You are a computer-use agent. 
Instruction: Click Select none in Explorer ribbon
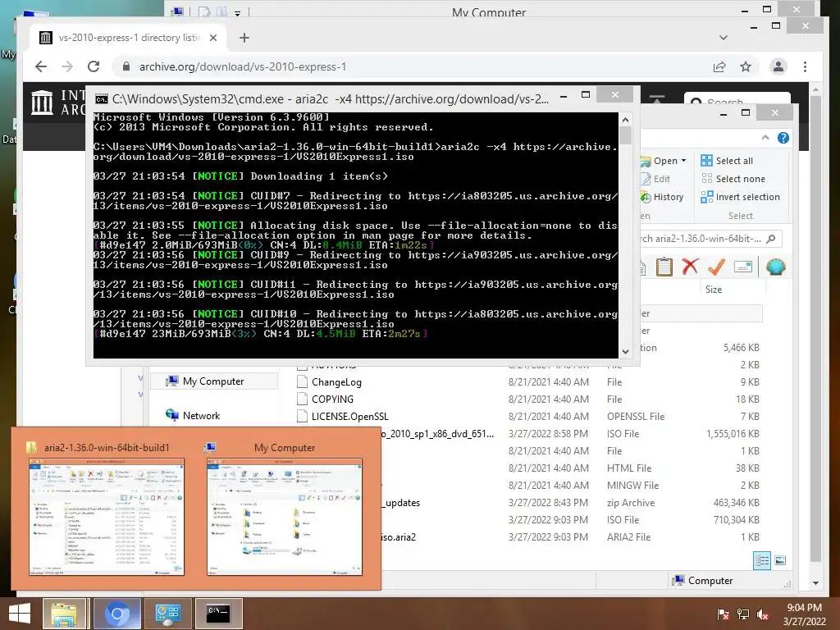pyautogui.click(x=733, y=179)
